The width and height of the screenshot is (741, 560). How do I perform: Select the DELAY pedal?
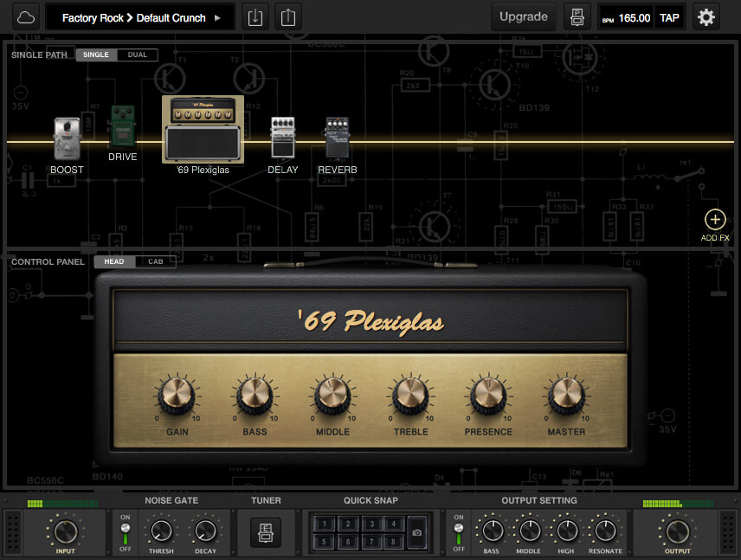282,138
